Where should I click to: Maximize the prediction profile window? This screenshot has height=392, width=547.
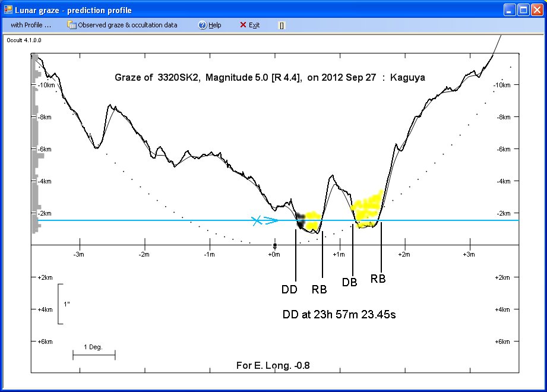click(x=523, y=10)
